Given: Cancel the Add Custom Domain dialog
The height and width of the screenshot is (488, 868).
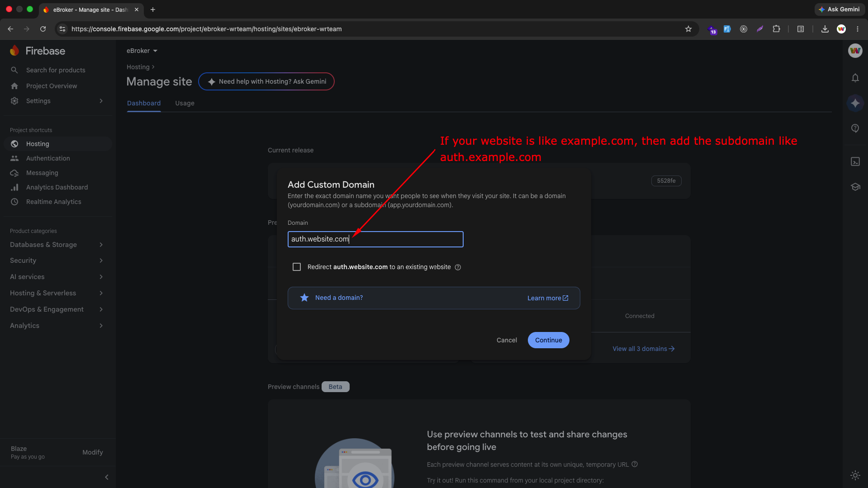Looking at the screenshot, I should coord(507,340).
